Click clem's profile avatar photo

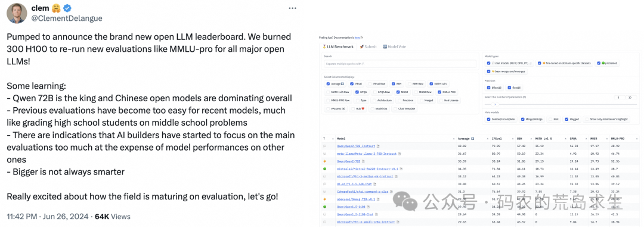(17, 13)
